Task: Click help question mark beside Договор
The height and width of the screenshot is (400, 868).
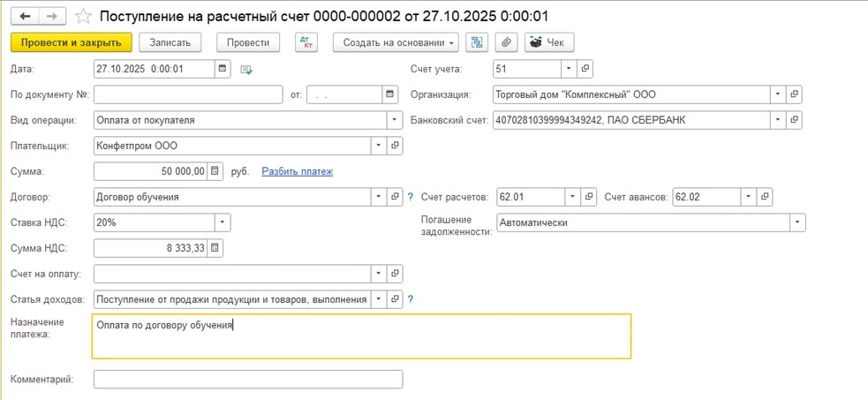Action: (x=410, y=197)
